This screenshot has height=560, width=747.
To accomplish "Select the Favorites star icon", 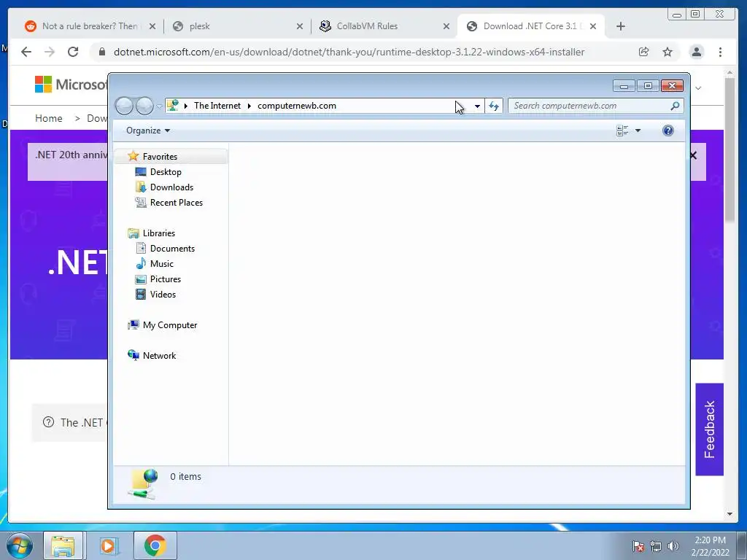I will [x=133, y=156].
